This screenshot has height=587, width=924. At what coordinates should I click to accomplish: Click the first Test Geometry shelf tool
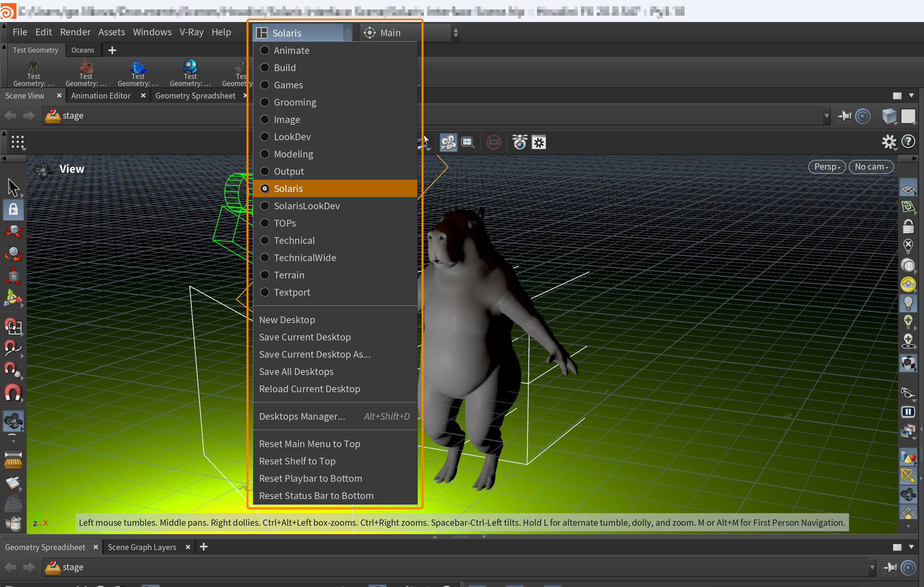[34, 73]
